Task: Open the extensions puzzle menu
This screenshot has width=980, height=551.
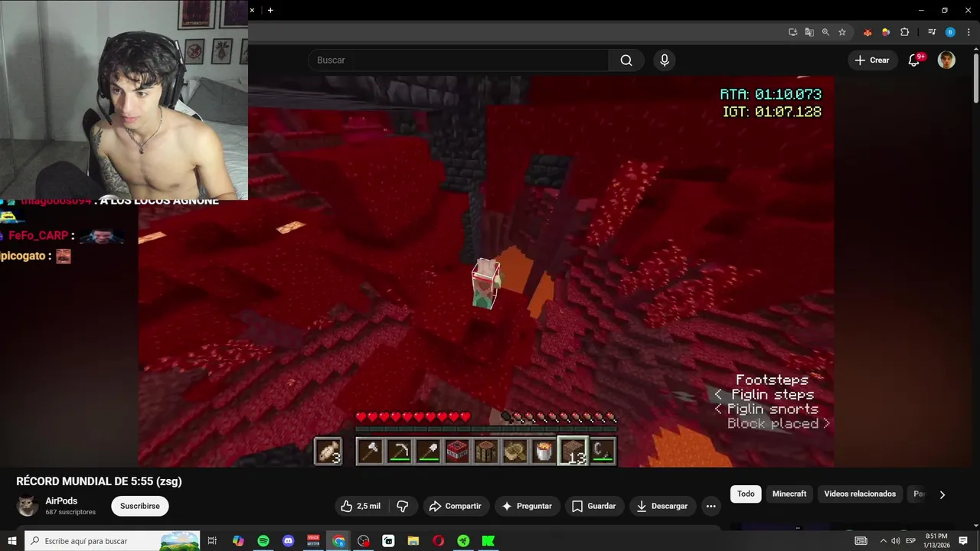Action: 904,32
